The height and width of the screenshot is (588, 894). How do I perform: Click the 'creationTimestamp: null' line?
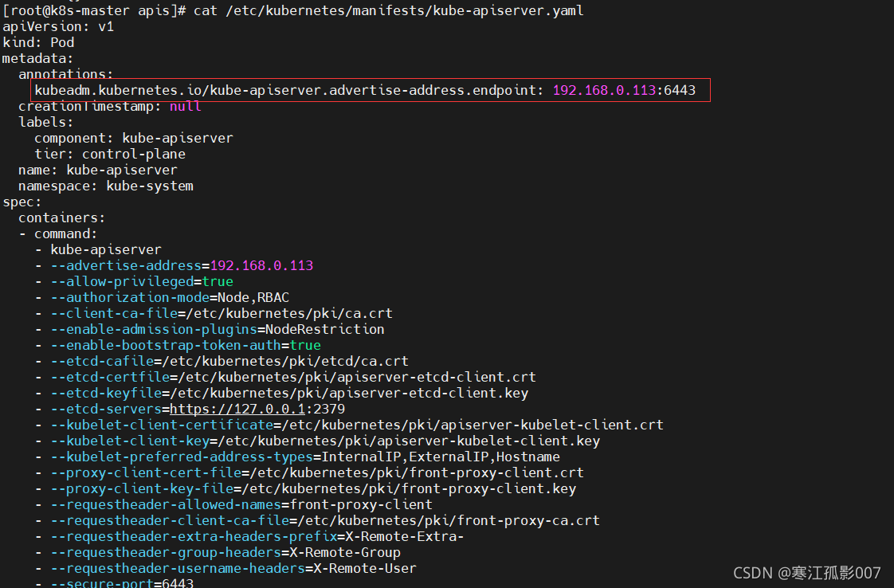[x=109, y=106]
